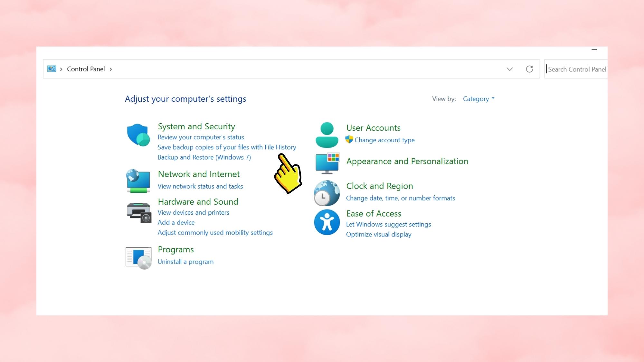The width and height of the screenshot is (644, 362).
Task: Open the Ease of Access icon
Action: tap(327, 222)
